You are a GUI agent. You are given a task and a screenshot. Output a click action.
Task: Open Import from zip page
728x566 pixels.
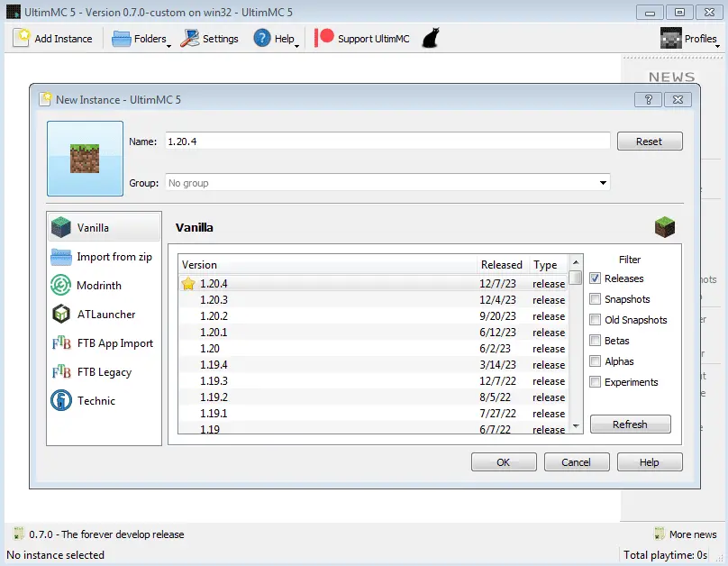114,257
